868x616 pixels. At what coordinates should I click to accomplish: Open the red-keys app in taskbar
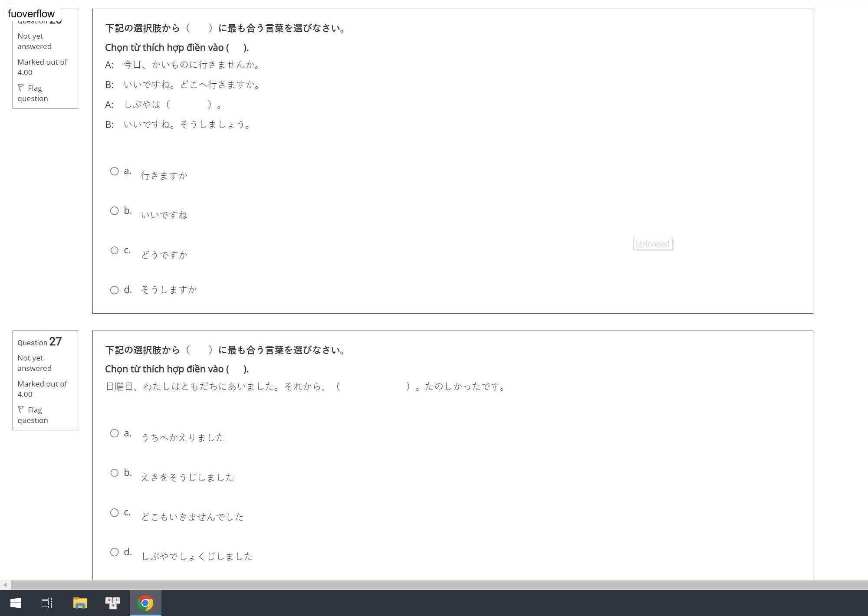pos(112,603)
